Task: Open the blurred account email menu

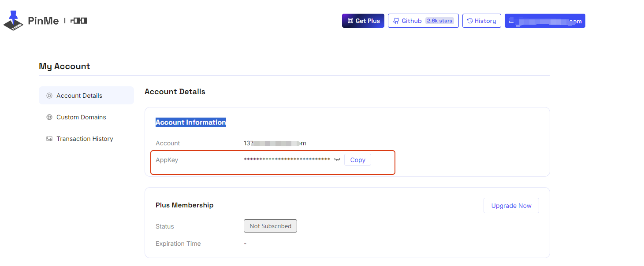Action: 545,21
